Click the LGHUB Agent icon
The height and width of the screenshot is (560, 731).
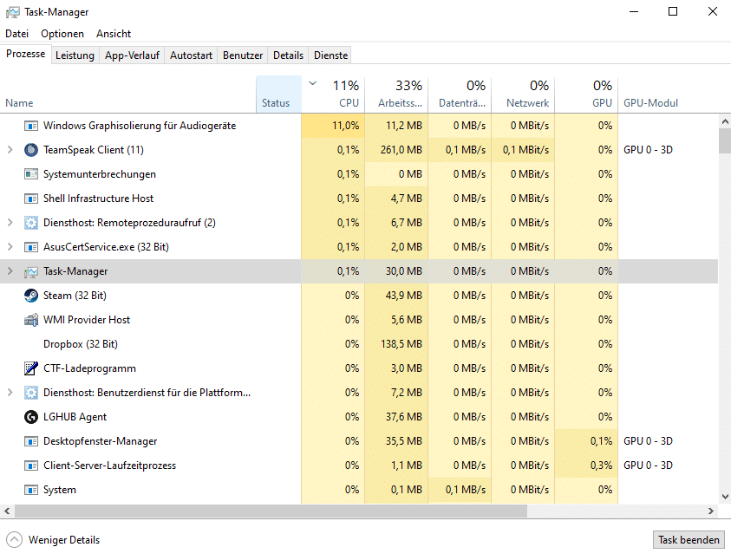(31, 417)
